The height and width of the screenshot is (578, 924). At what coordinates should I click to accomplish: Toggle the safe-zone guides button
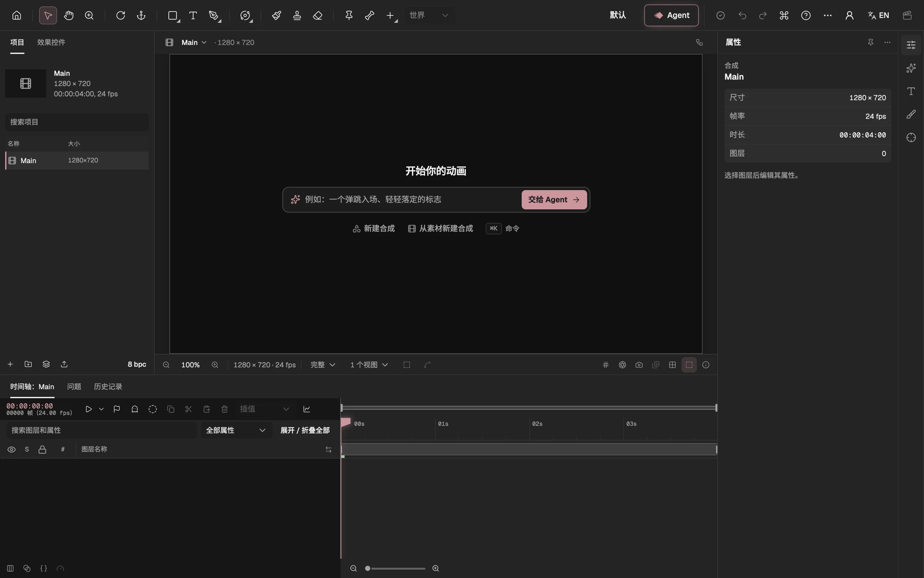click(x=689, y=365)
